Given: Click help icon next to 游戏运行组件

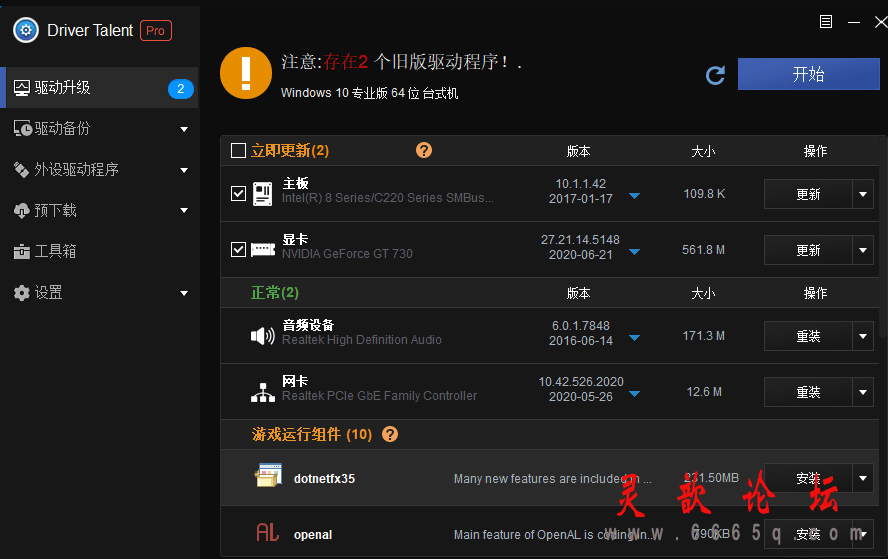Looking at the screenshot, I should tap(390, 434).
